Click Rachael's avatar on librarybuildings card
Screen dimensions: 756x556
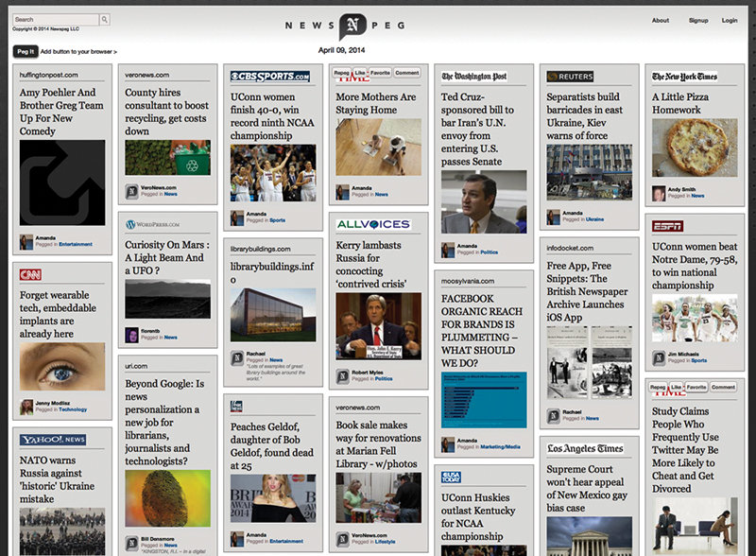(x=237, y=357)
